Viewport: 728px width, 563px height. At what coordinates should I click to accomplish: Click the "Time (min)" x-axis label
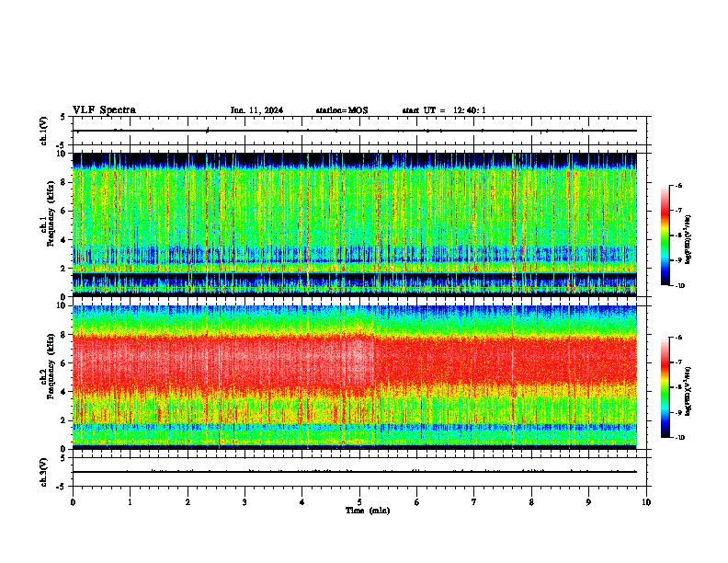pyautogui.click(x=368, y=511)
